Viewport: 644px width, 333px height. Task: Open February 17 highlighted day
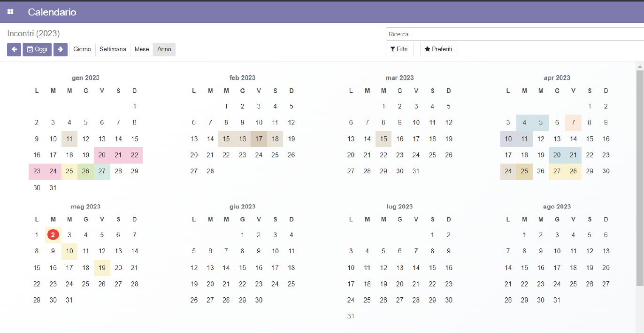(x=259, y=139)
